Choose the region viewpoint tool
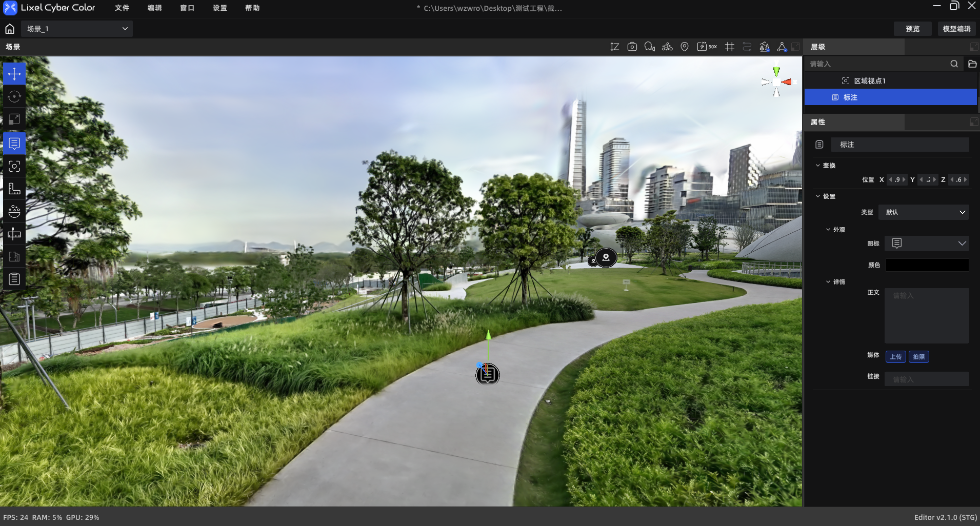 click(x=14, y=166)
